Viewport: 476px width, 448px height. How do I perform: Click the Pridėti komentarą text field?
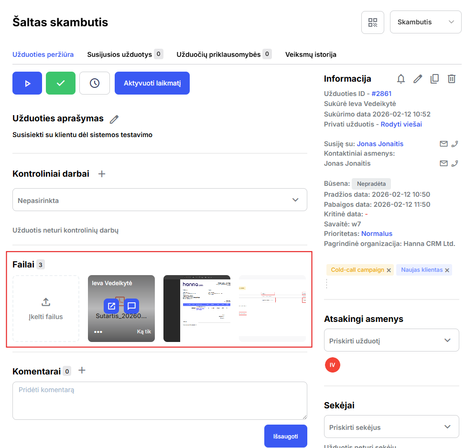point(160,401)
